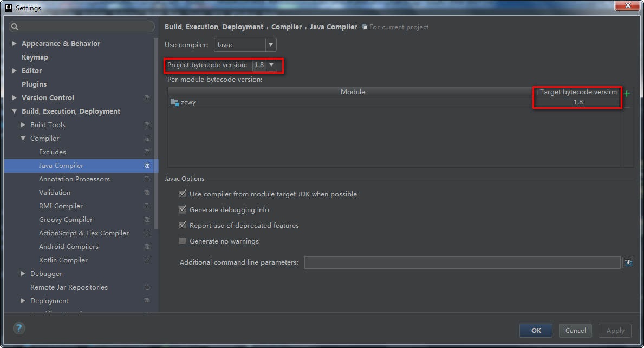Expand the Editor tree node
The width and height of the screenshot is (644, 348).
point(15,70)
